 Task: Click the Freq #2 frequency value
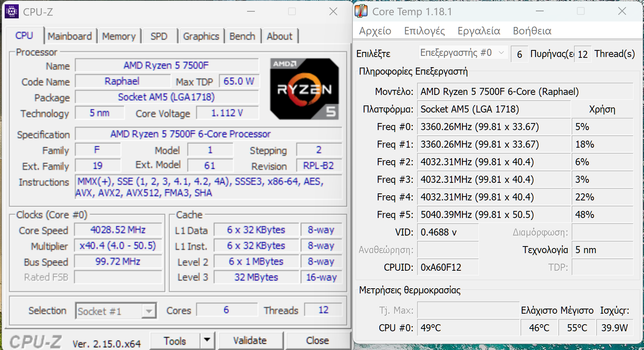point(494,162)
